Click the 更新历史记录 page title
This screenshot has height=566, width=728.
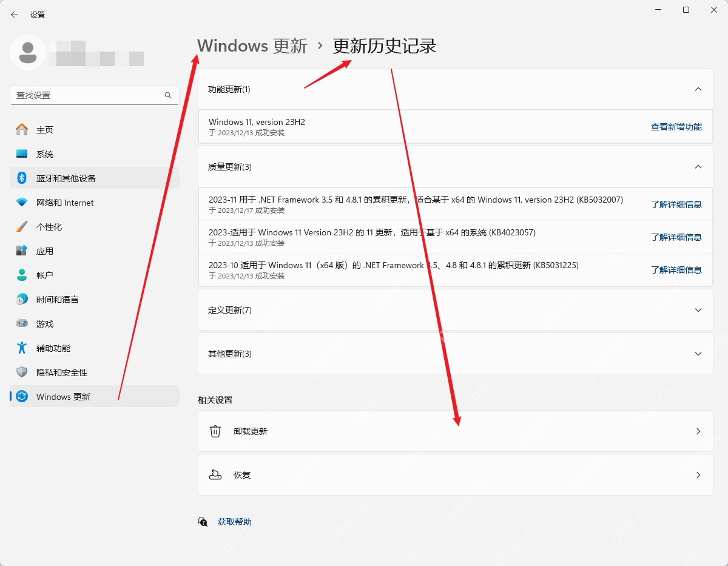(x=385, y=45)
